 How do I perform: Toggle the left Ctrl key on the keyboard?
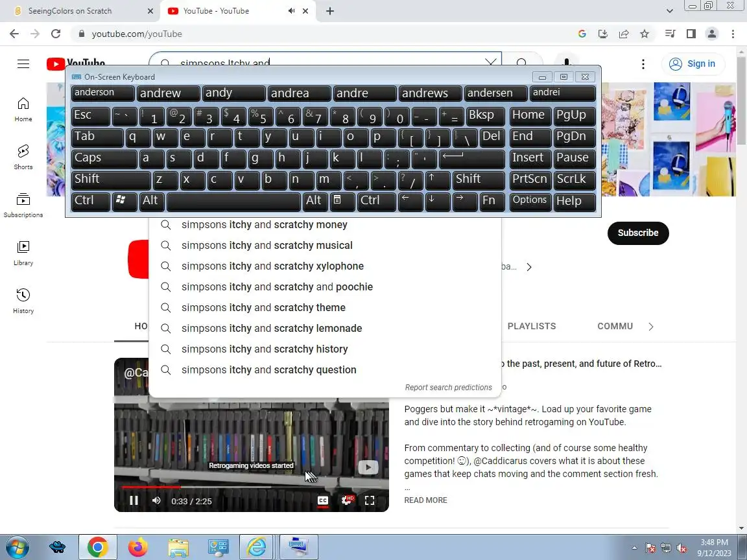tap(91, 202)
